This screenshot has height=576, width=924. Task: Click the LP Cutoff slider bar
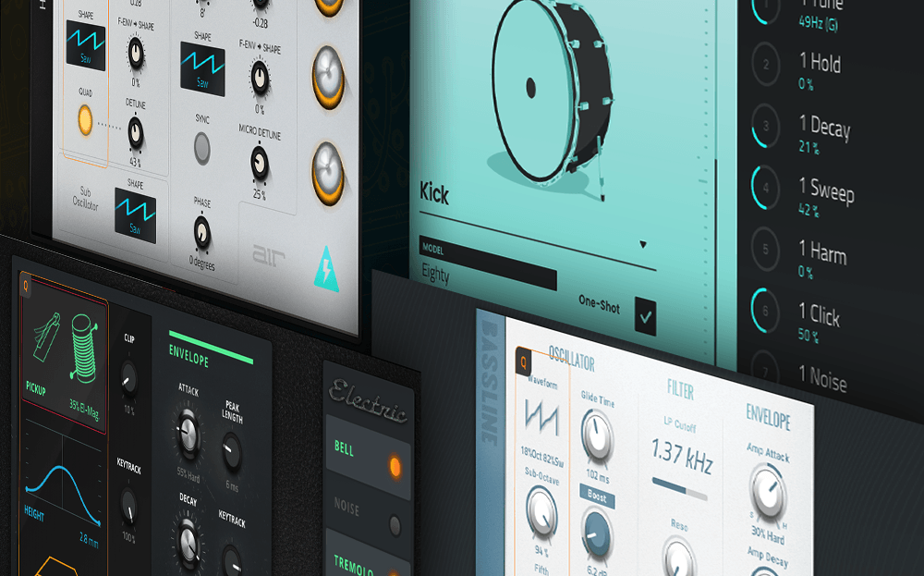click(x=679, y=484)
